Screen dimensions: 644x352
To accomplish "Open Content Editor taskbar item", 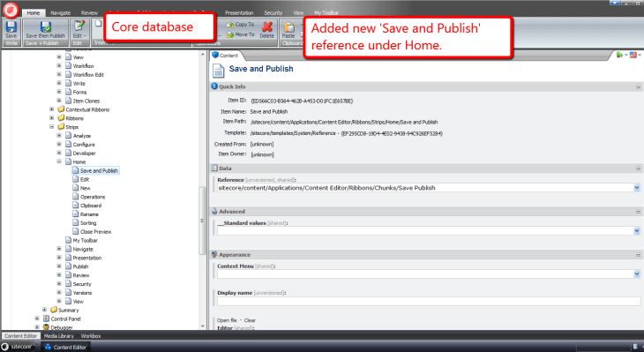I will click(65, 347).
